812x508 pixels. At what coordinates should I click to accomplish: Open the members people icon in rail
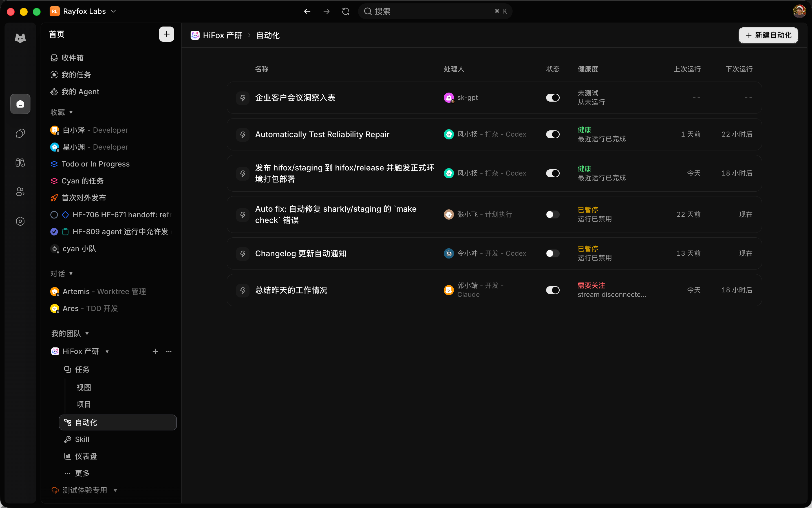[x=20, y=192]
